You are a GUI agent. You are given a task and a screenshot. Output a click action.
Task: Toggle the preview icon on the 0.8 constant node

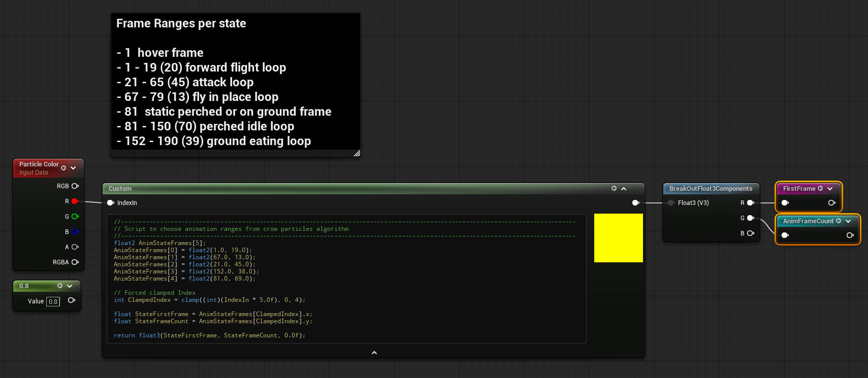tap(60, 286)
